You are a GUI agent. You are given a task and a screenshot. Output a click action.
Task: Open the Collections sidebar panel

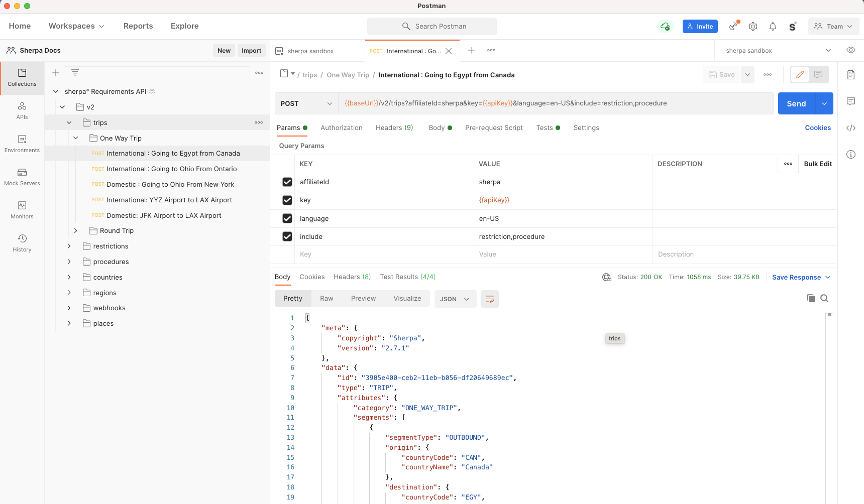click(22, 78)
